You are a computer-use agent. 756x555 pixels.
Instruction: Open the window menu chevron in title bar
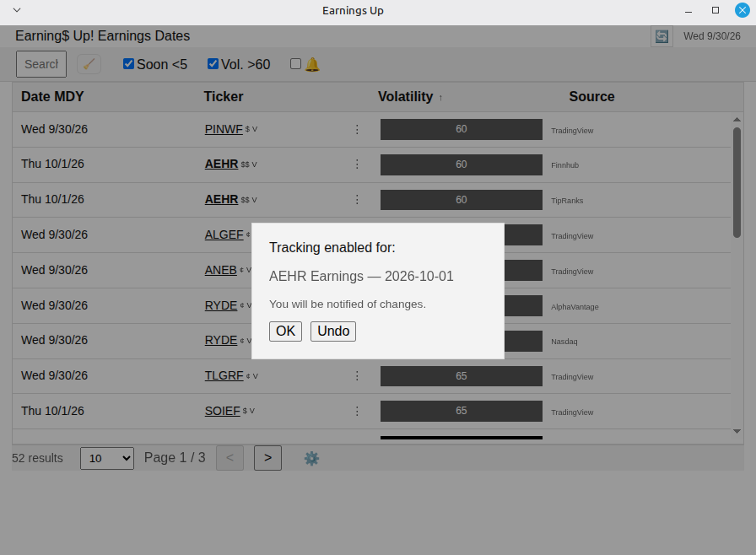click(x=17, y=10)
